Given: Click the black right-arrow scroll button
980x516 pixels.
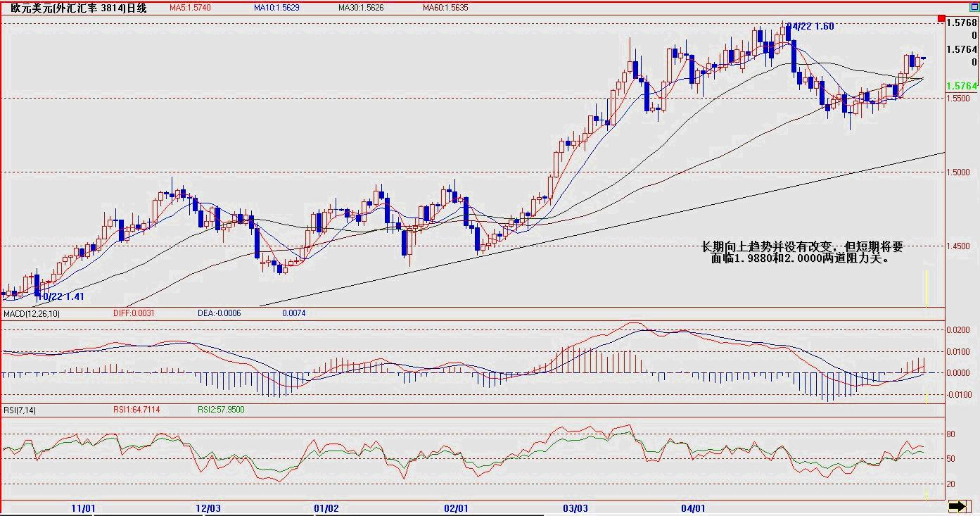Looking at the screenshot, I should [957, 506].
